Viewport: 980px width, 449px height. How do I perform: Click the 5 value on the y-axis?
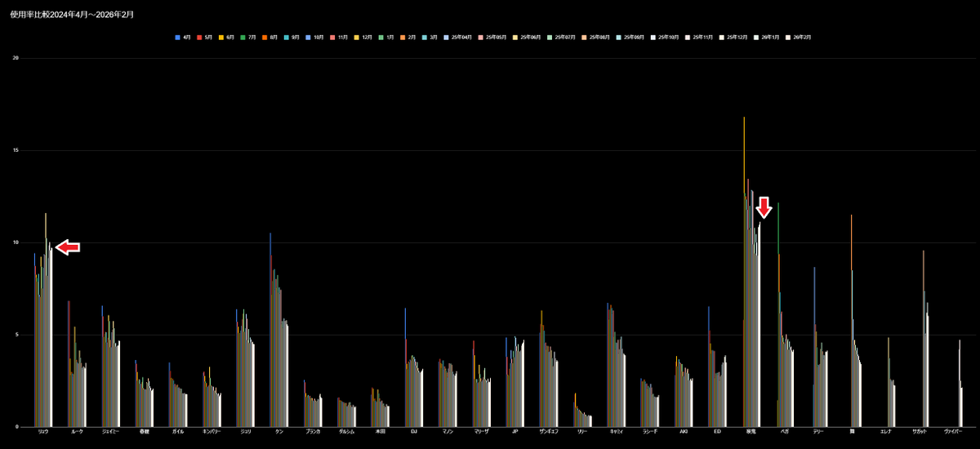[16, 335]
